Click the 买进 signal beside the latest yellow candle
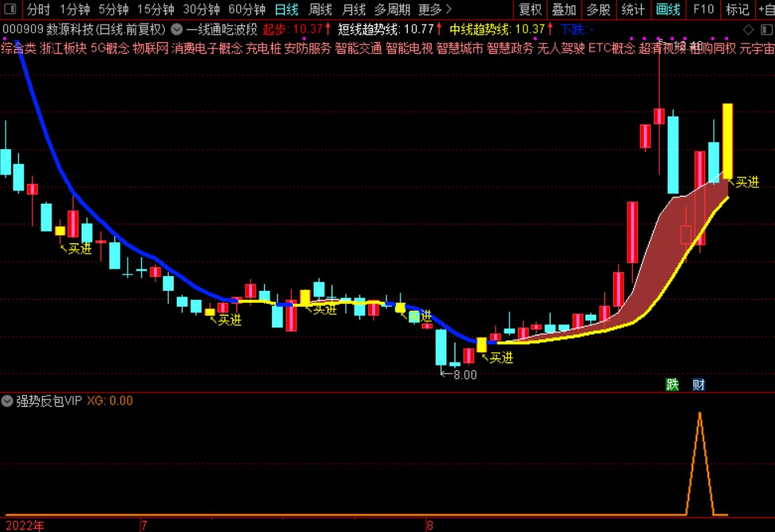Screen dimensions: 775x532 (x=746, y=182)
